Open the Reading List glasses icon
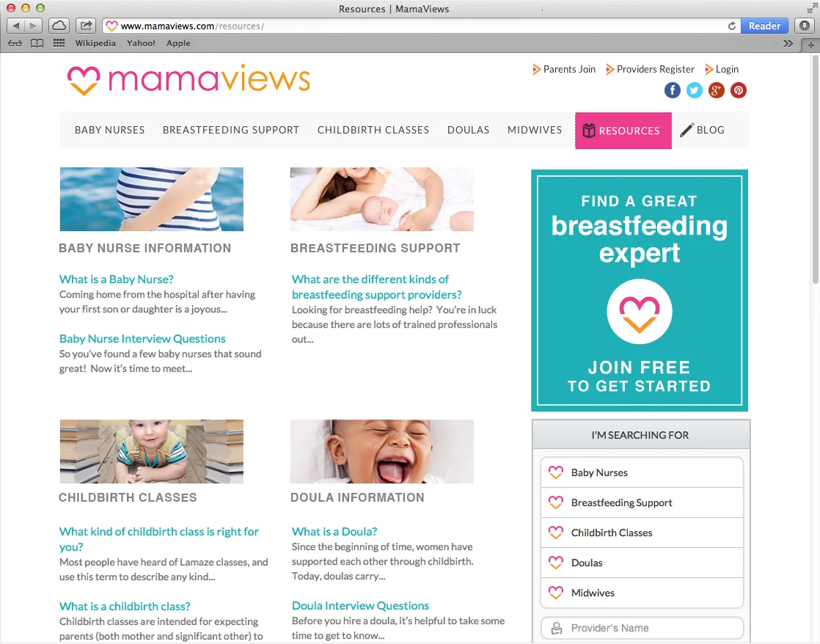Image resolution: width=820 pixels, height=644 pixels. click(x=15, y=43)
